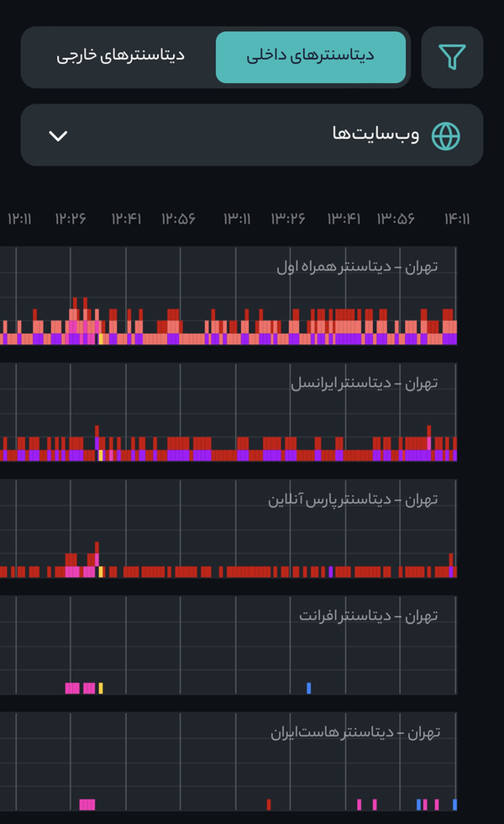Screen dimensions: 504x824
Task: Select the هاست ایران datacenter chart title
Action: (355, 732)
